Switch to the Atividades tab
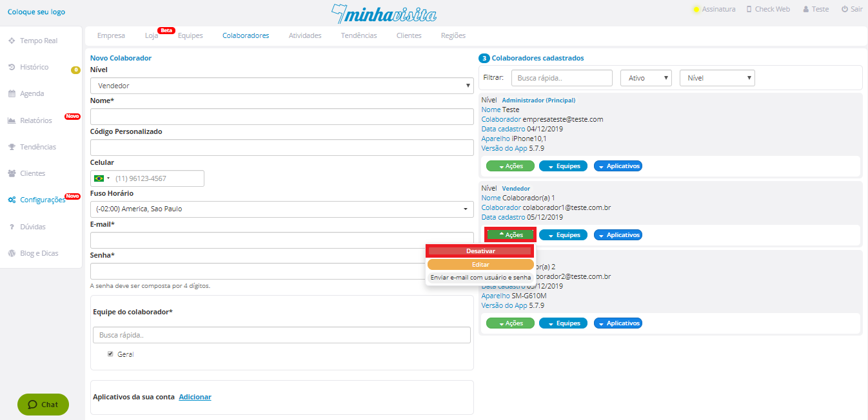This screenshot has height=420, width=868. [x=305, y=35]
